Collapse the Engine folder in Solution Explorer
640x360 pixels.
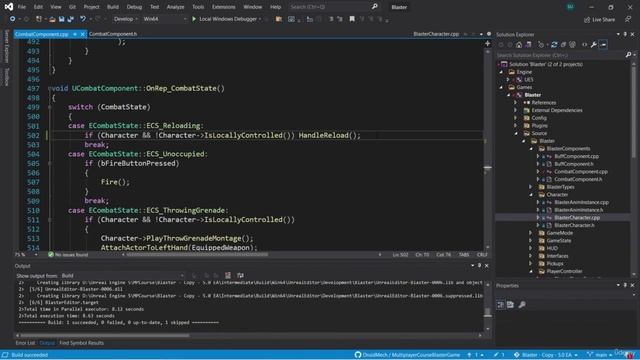click(502, 72)
